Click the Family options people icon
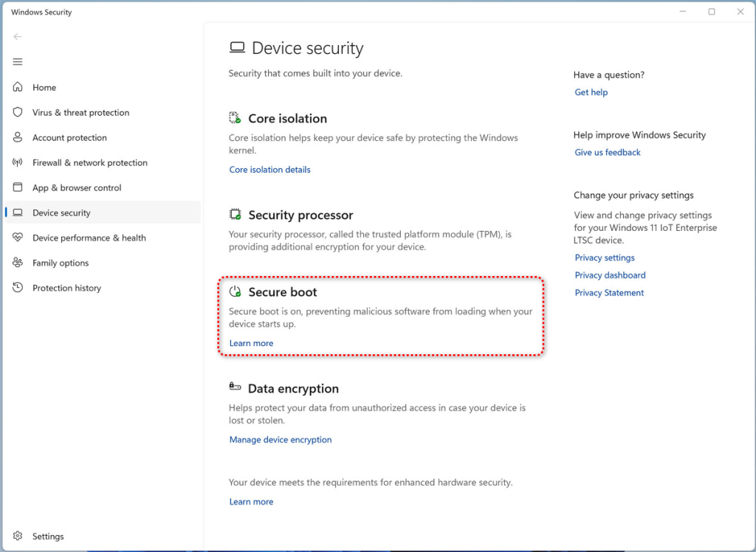The width and height of the screenshot is (756, 552). click(x=18, y=262)
